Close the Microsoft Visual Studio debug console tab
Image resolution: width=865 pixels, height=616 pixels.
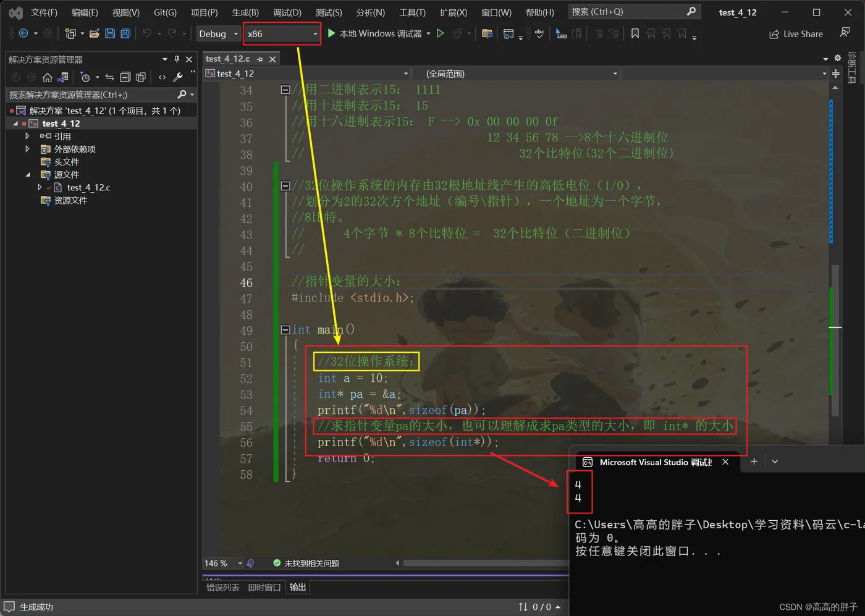[x=725, y=462]
